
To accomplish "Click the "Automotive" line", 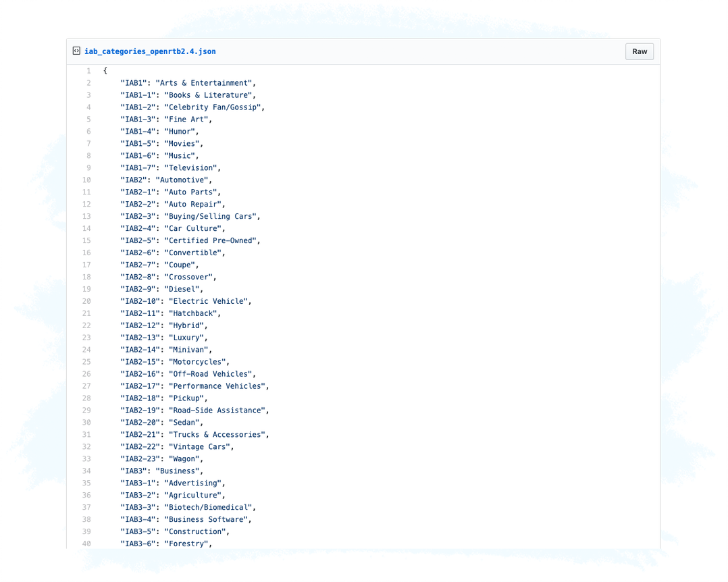I will [166, 180].
